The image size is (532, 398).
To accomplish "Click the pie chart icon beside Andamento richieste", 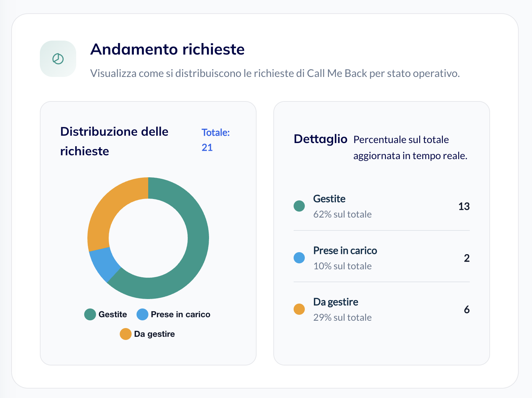I will 58,59.
